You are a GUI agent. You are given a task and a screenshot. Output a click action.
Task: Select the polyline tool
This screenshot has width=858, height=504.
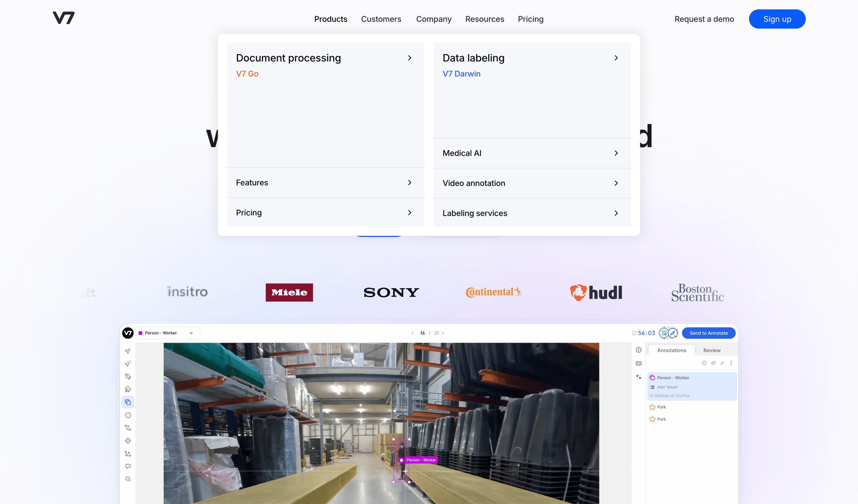click(128, 428)
